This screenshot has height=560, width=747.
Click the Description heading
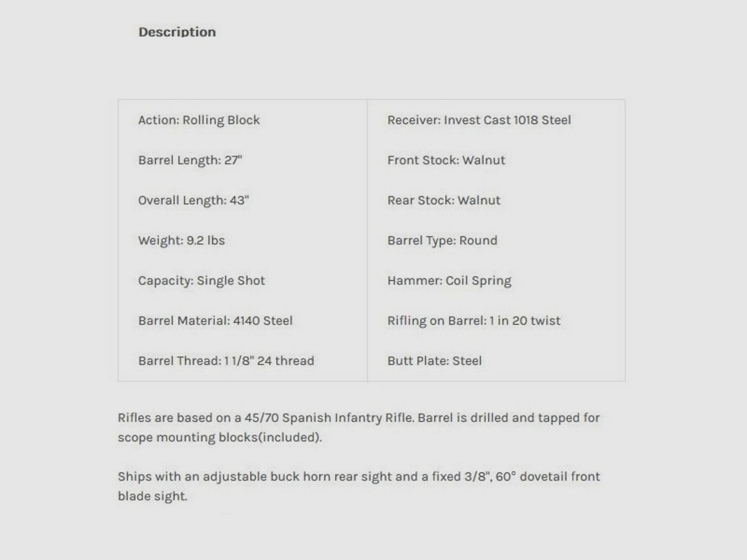coord(177,32)
